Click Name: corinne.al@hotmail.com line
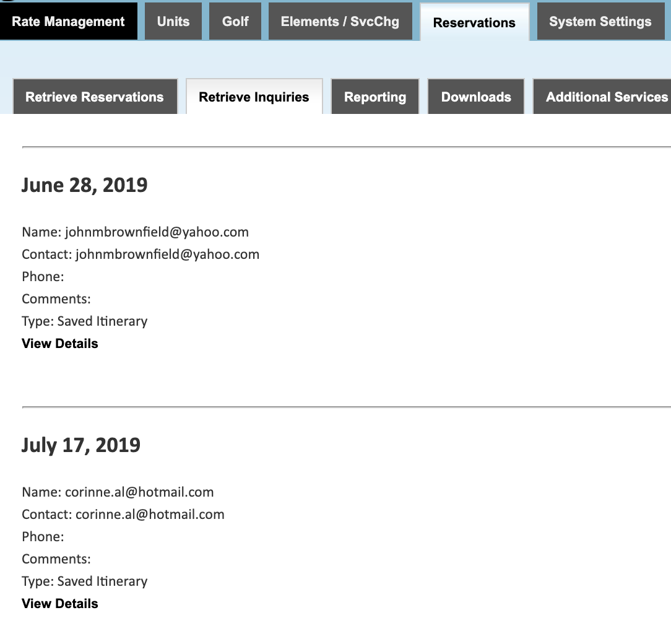The height and width of the screenshot is (644, 671). pos(118,492)
